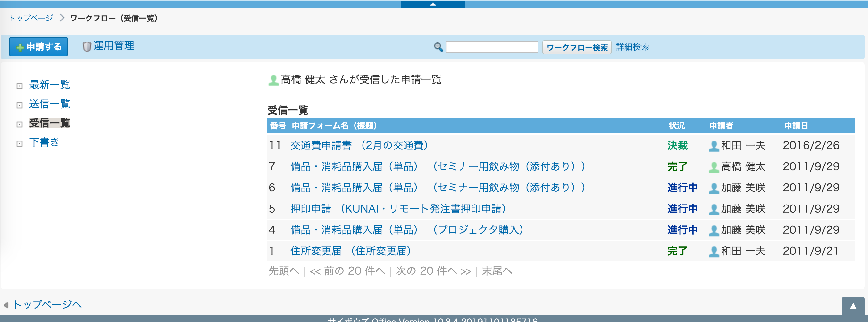This screenshot has width=868, height=322.
Task: Click 完了 status in row 7
Action: (677, 166)
